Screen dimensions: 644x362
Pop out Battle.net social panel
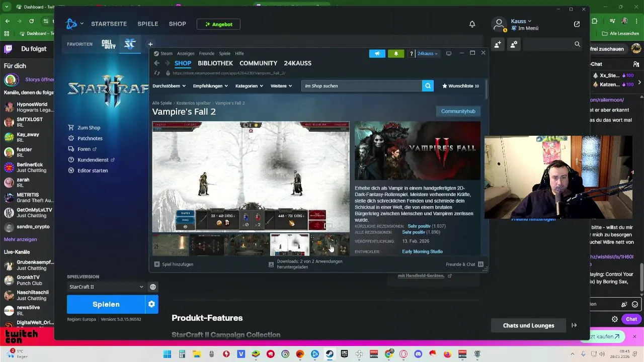(x=577, y=24)
